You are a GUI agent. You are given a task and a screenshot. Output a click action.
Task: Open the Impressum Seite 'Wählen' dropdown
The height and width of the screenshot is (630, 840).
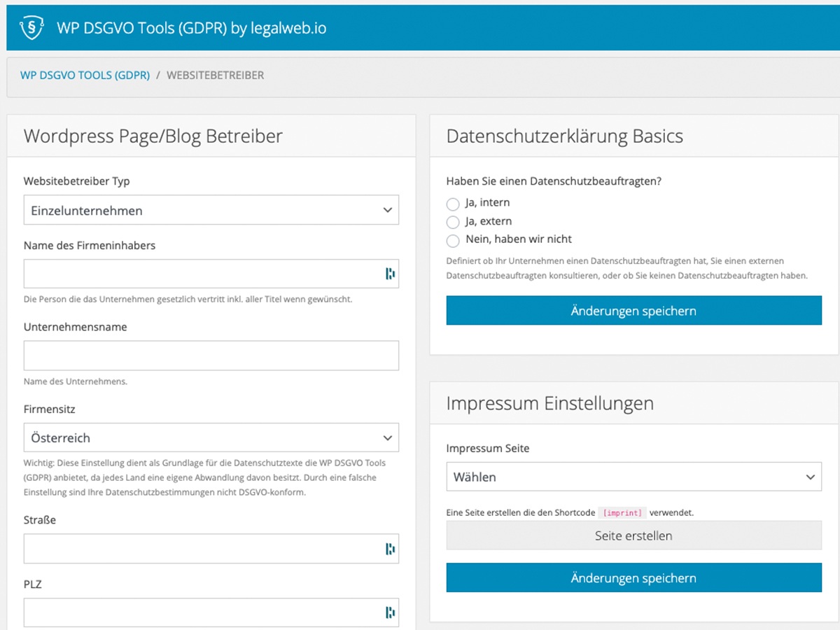[x=634, y=477]
